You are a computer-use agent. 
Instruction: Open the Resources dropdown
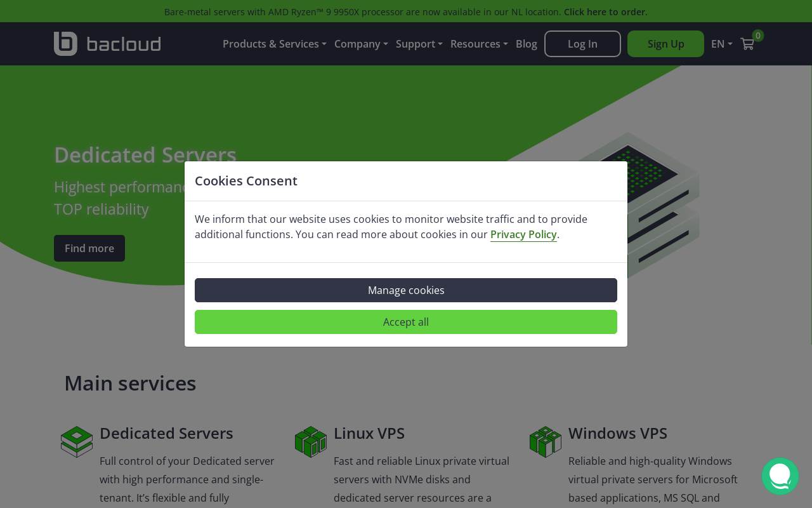click(479, 44)
